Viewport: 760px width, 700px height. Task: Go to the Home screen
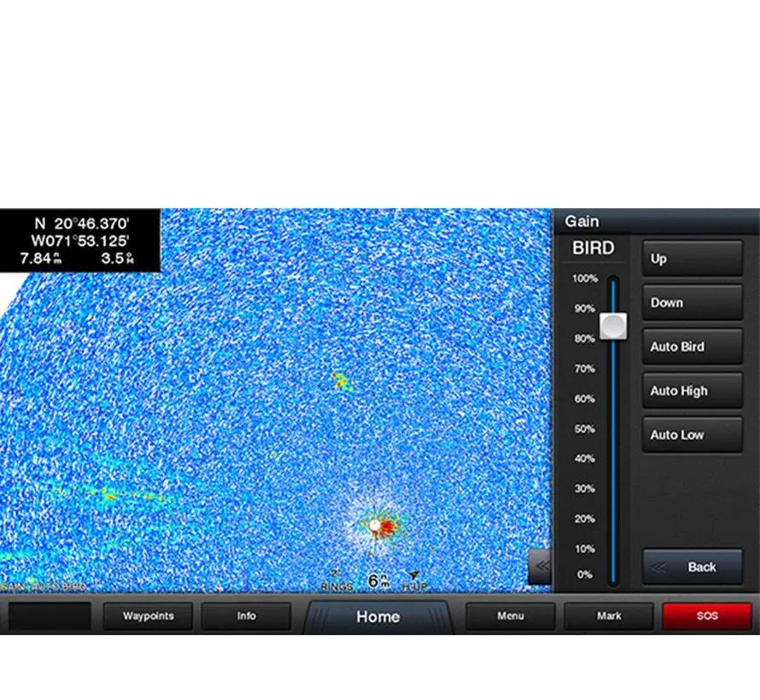(x=378, y=616)
